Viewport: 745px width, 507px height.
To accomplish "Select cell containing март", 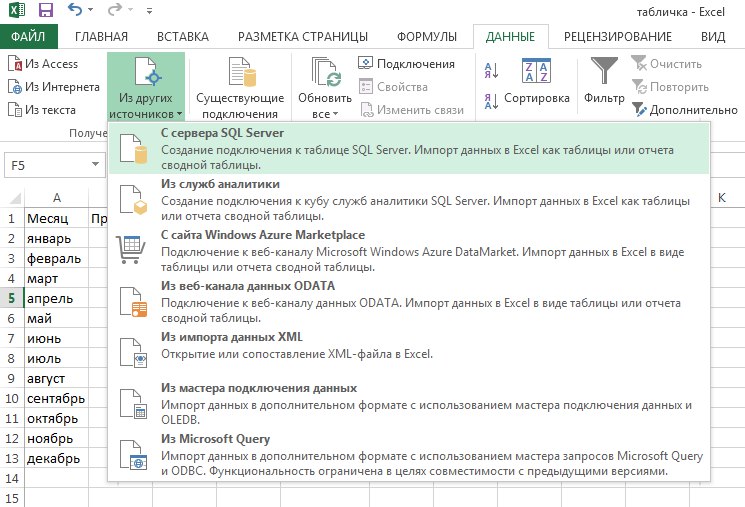I will [x=57, y=278].
